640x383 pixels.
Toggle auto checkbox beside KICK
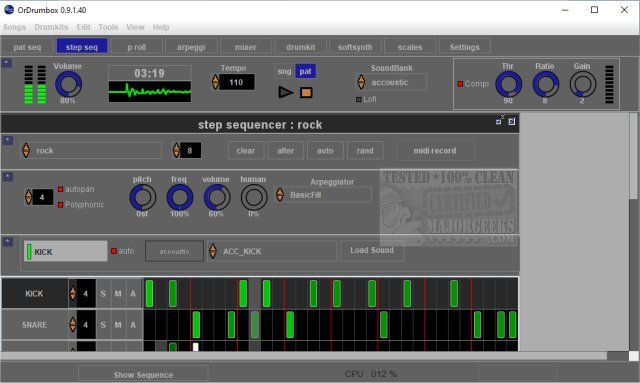(x=114, y=251)
